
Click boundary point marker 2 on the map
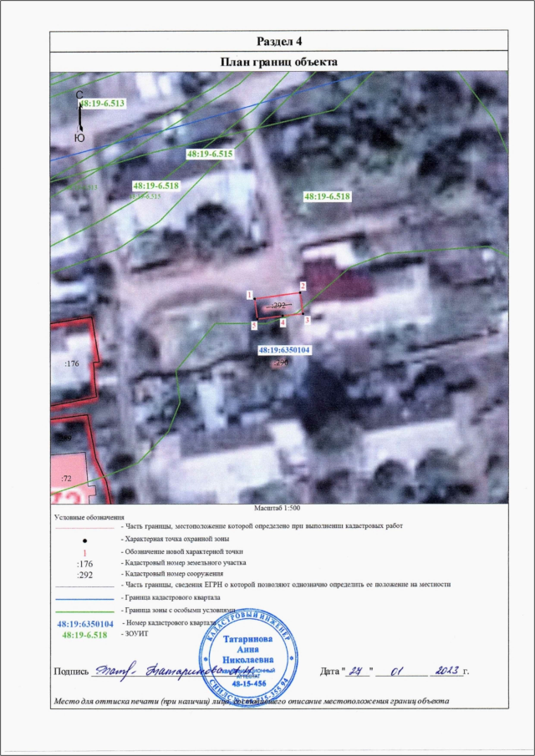tap(303, 286)
